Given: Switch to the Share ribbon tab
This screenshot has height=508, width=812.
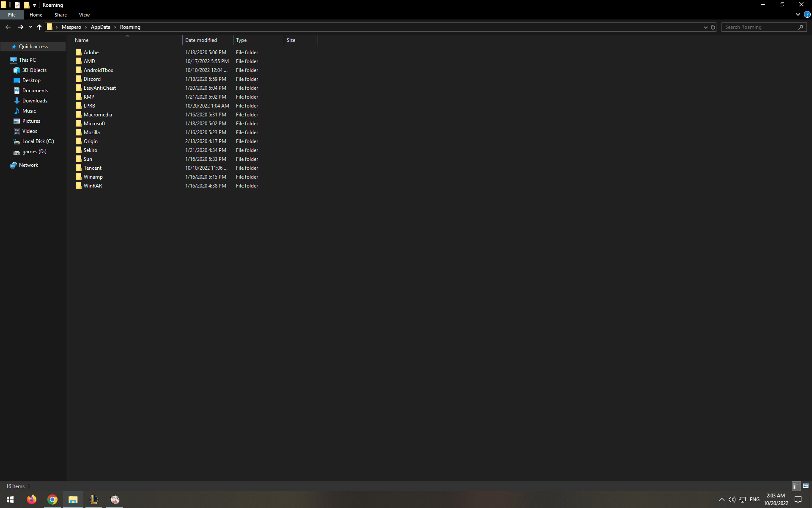Looking at the screenshot, I should [60, 15].
